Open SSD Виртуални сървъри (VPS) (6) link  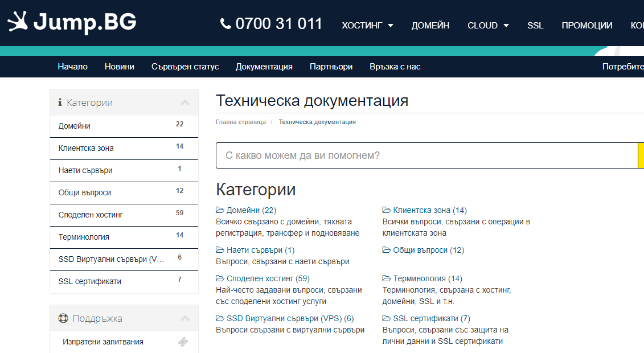(x=290, y=318)
